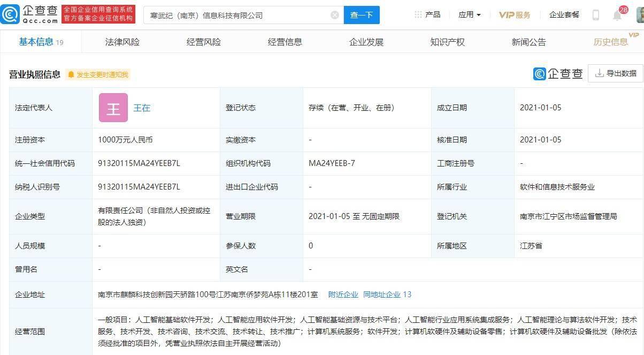Open 附近企业 link
Image resolution: width=644 pixels, height=355 pixels.
(x=343, y=294)
